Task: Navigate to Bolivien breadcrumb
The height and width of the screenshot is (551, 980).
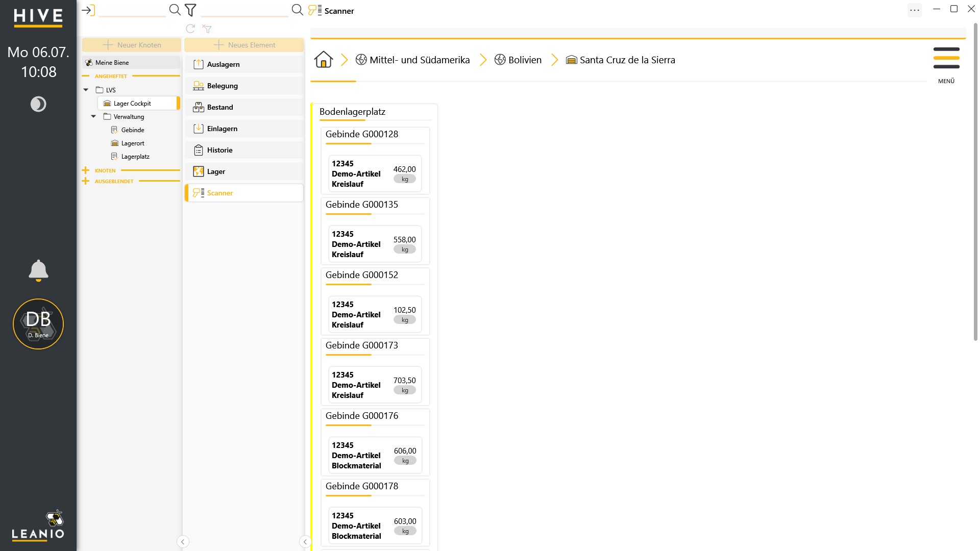Action: (x=518, y=60)
